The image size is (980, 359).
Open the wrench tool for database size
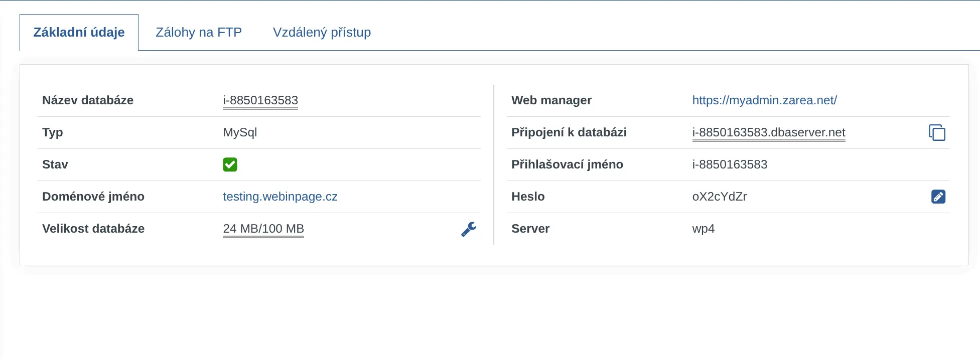pyautogui.click(x=469, y=229)
